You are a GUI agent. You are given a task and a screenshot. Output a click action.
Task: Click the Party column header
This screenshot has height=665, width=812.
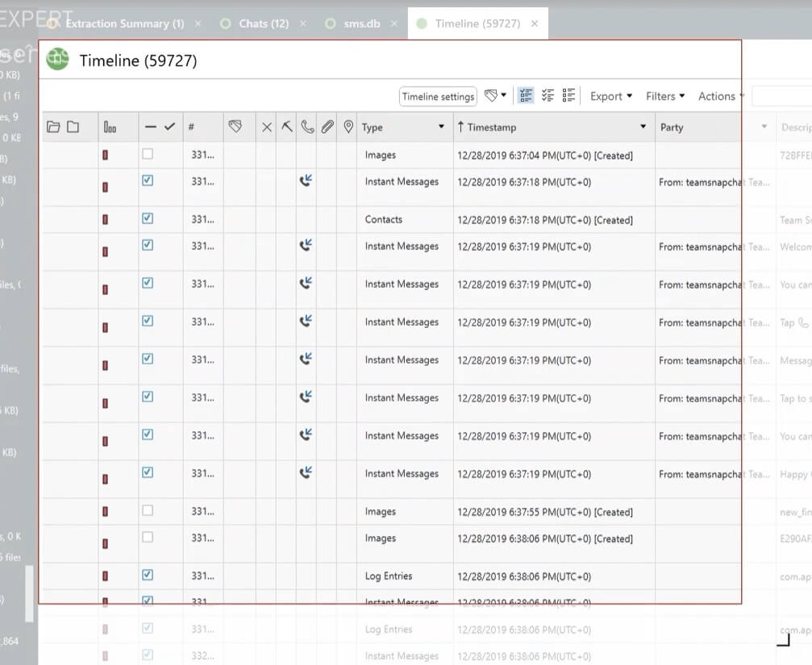point(672,127)
